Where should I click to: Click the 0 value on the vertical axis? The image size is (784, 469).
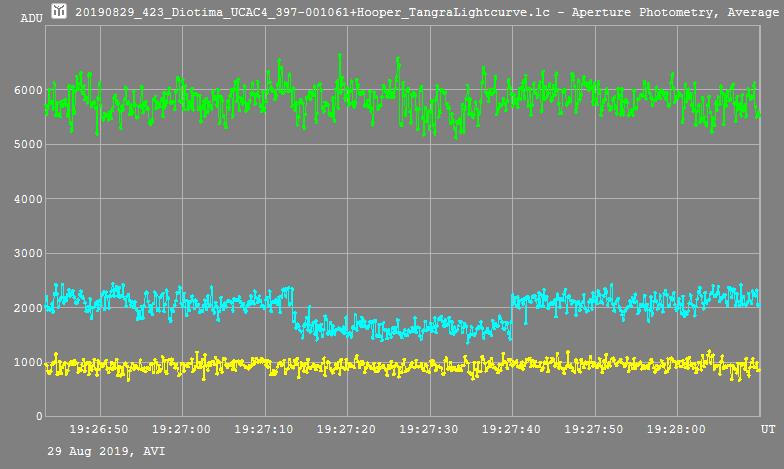[x=39, y=416]
